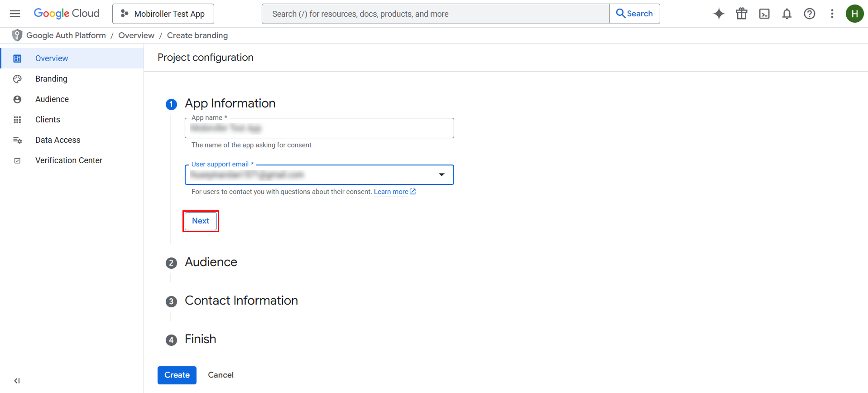Expand the Audience step heading
Image resolution: width=868 pixels, height=393 pixels.
[211, 262]
